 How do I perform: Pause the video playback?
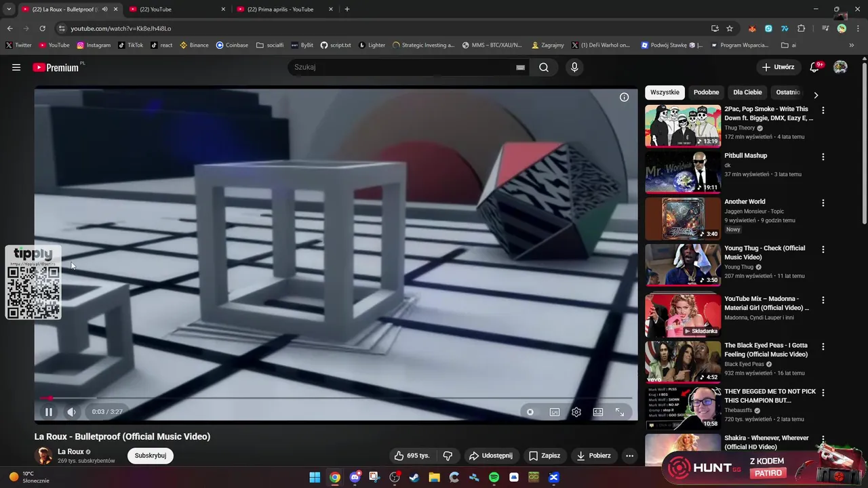(49, 411)
